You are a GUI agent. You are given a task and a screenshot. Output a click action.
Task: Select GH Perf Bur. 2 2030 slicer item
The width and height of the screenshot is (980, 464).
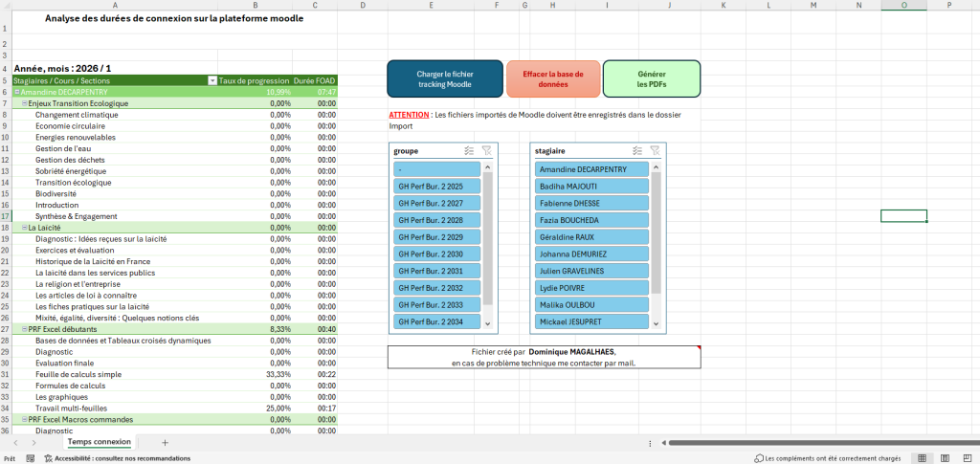[x=436, y=254]
